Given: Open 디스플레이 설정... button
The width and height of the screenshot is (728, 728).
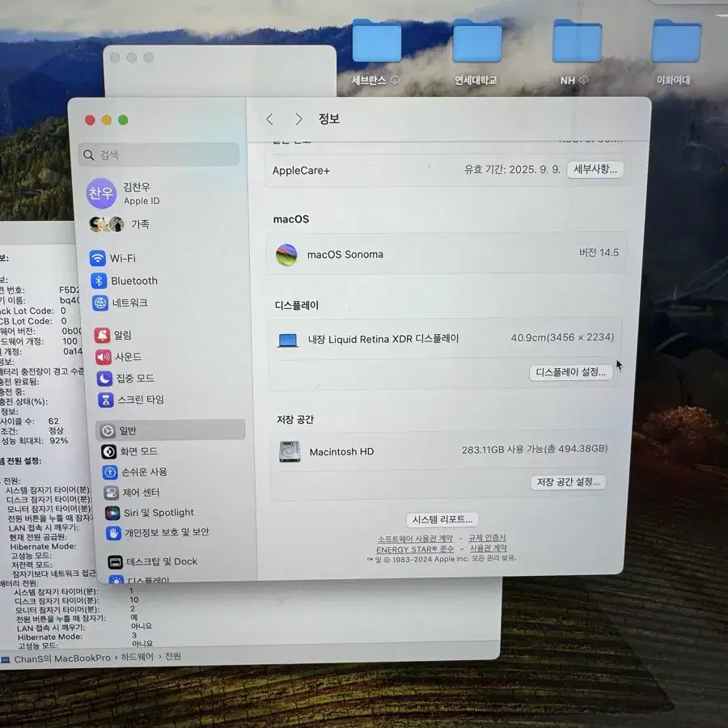Looking at the screenshot, I should 570,372.
